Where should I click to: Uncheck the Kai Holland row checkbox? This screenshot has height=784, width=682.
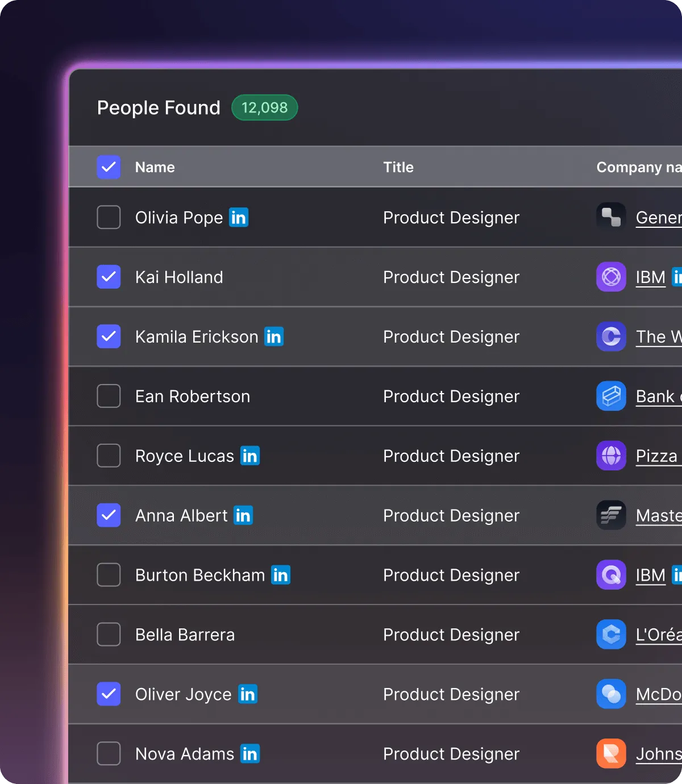[x=109, y=277]
